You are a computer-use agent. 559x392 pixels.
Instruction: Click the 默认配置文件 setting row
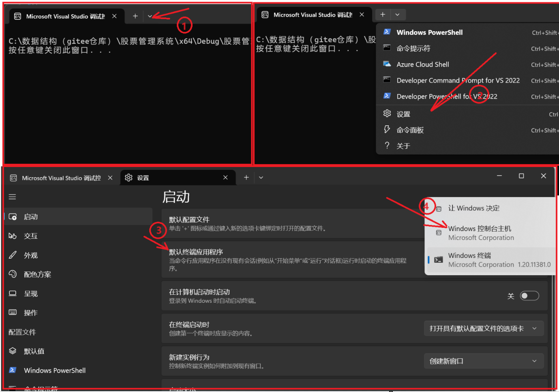pyautogui.click(x=292, y=223)
